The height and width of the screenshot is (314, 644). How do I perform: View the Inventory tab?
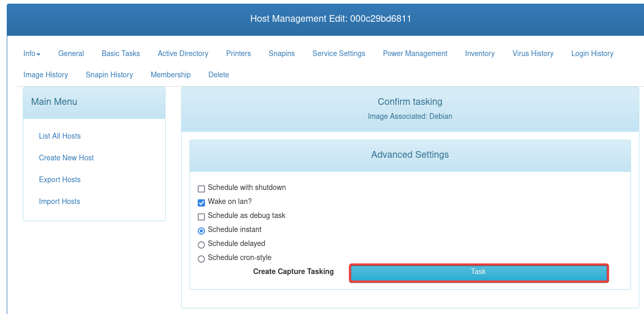click(x=479, y=53)
